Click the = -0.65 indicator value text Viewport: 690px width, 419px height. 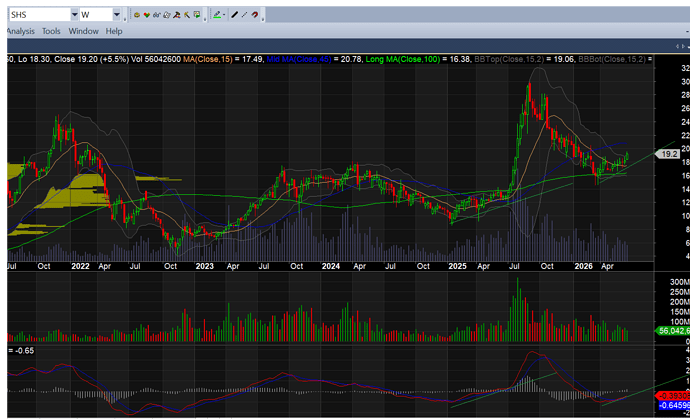[x=21, y=351]
